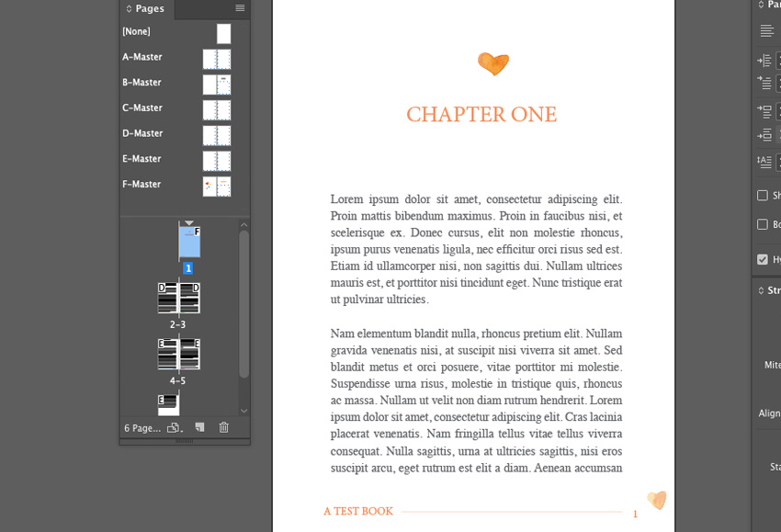The width and height of the screenshot is (781, 532).
Task: Click the paragraph alignment icon at panel top
Action: click(x=765, y=30)
